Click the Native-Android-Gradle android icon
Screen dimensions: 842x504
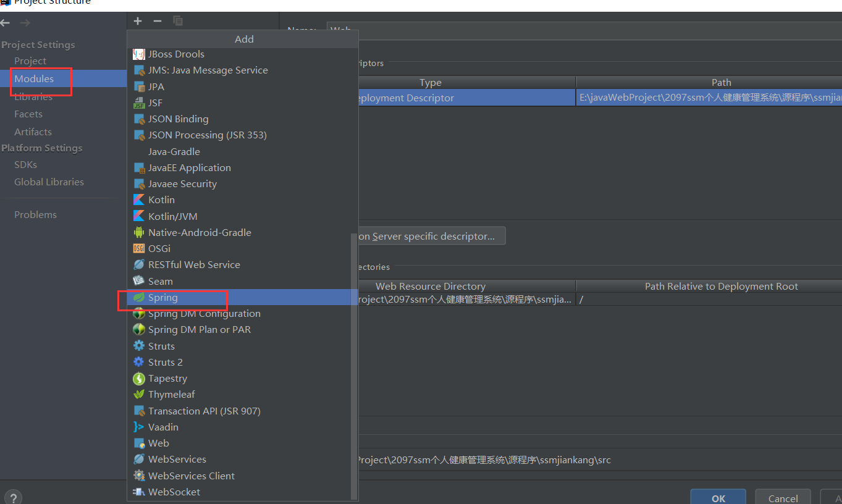139,233
